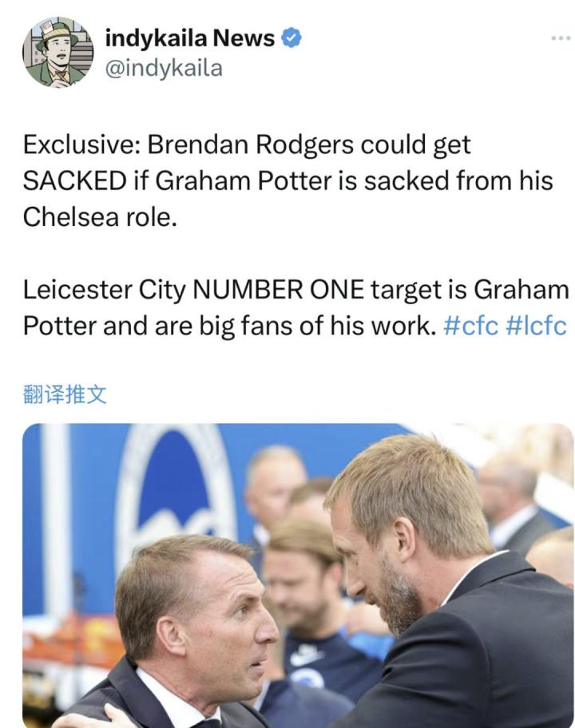Click the 翻译推文 translate tweet link
This screenshot has height=728, width=575.
[x=65, y=394]
